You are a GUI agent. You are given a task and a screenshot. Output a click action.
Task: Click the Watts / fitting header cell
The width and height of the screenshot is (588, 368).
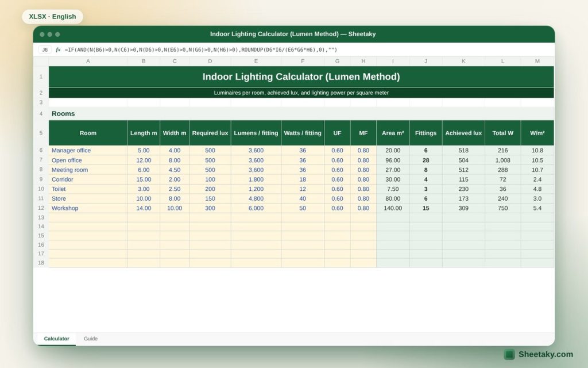point(303,133)
